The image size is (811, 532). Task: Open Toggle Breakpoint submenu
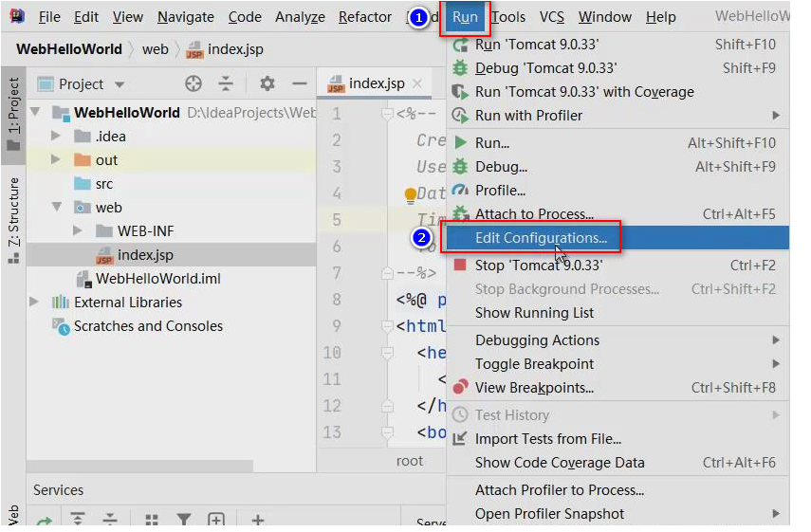tap(617, 364)
